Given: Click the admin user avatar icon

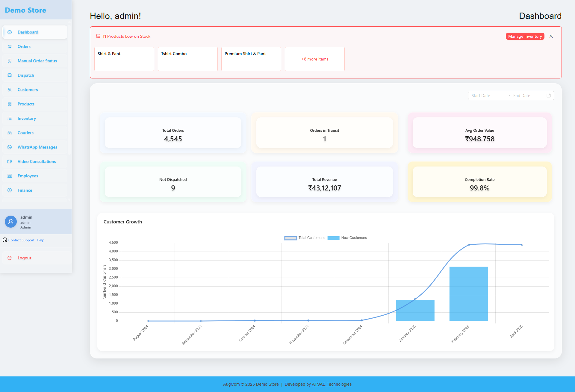Looking at the screenshot, I should (11, 222).
